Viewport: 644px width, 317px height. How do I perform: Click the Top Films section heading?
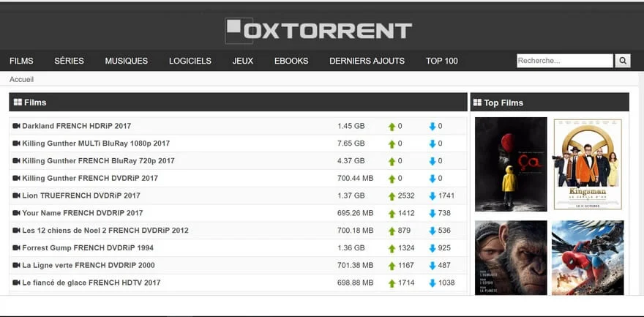pos(503,102)
